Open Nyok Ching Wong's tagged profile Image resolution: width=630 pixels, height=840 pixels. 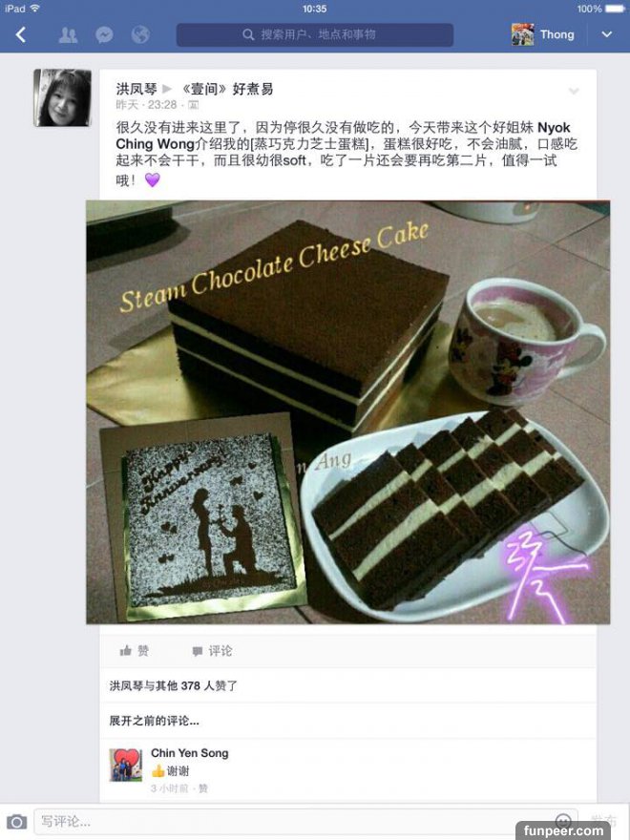(343, 136)
